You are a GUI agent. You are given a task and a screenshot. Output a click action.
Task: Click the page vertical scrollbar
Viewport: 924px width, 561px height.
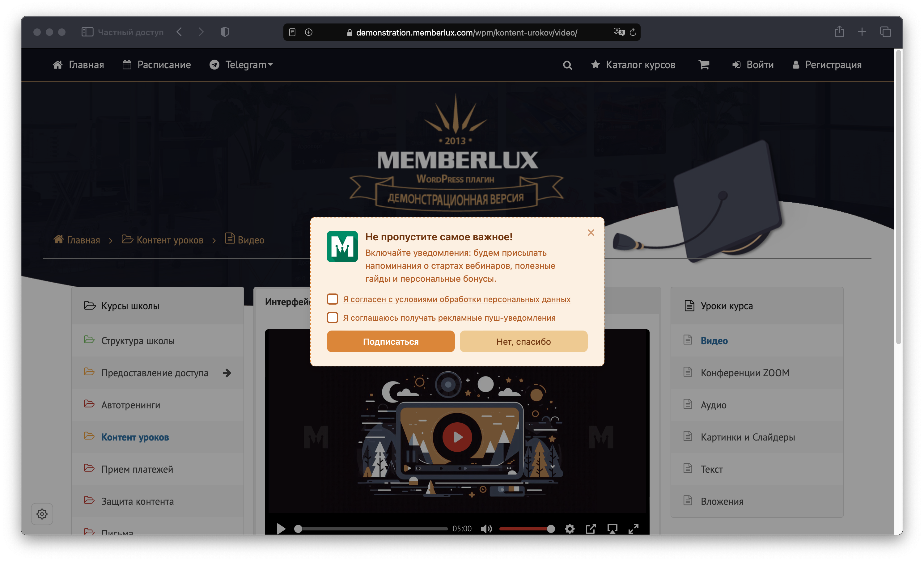898,197
